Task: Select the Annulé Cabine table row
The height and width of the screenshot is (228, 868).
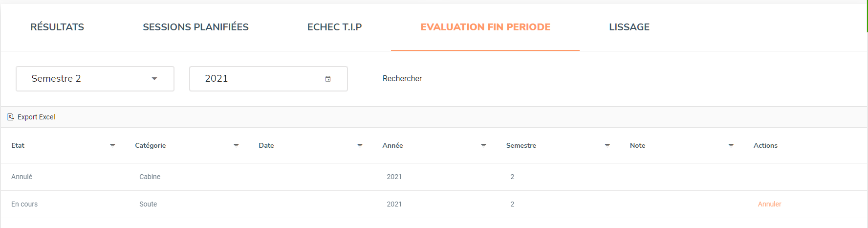Action: 434,177
